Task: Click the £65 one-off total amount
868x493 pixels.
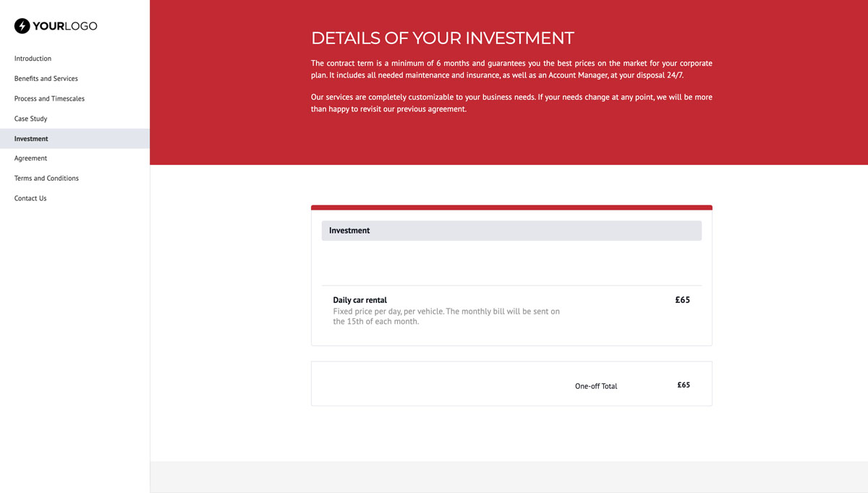Action: (683, 385)
